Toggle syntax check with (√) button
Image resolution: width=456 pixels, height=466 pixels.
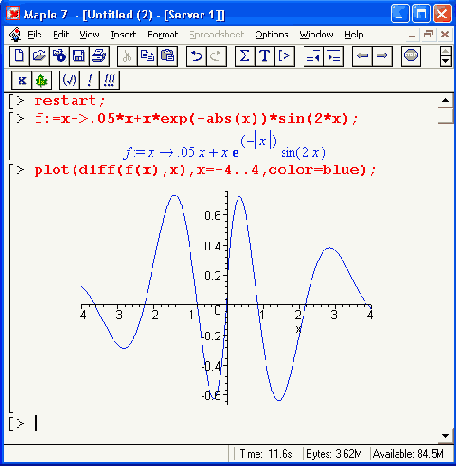pos(69,80)
